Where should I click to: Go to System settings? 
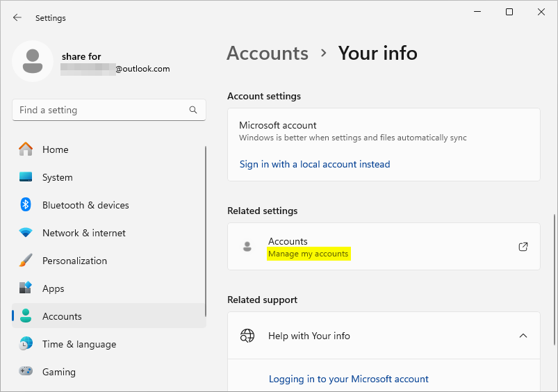tap(57, 177)
